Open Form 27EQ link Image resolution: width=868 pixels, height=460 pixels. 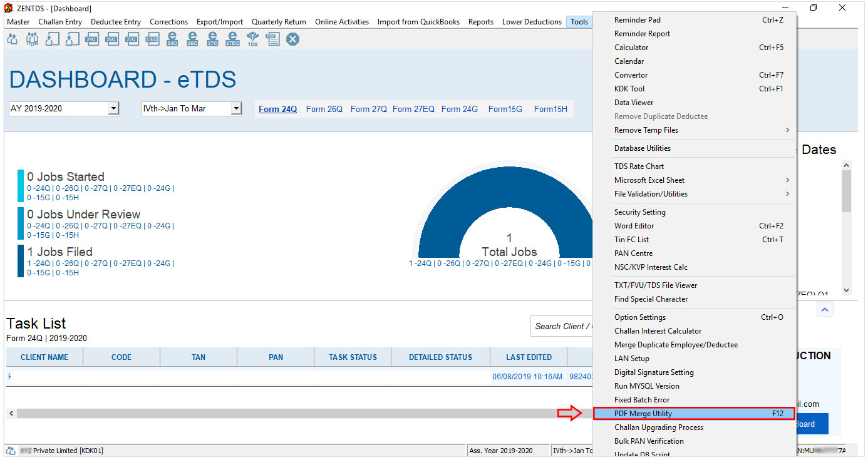coord(413,109)
